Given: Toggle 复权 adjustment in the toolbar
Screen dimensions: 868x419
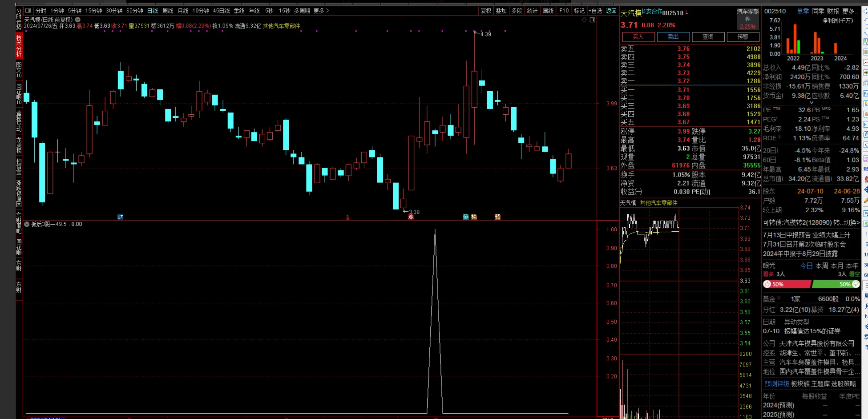Looking at the screenshot, I should pyautogui.click(x=486, y=11).
